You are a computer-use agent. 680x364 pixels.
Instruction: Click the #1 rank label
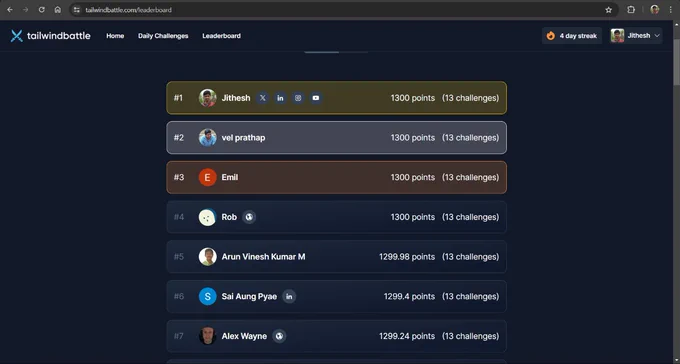coord(179,98)
